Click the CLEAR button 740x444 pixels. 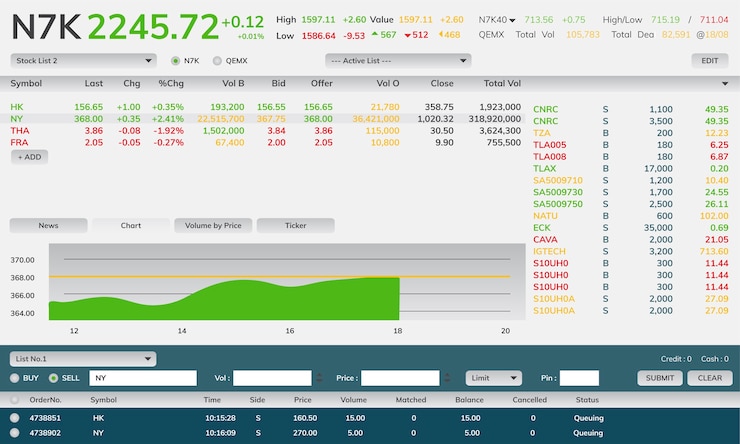coord(710,378)
